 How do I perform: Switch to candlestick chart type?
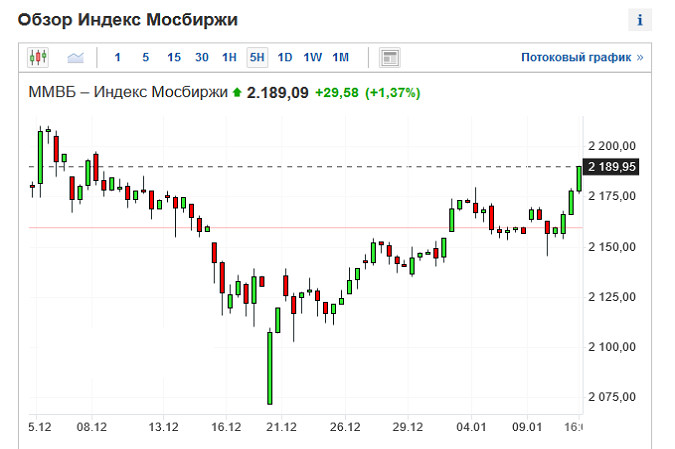[38, 57]
